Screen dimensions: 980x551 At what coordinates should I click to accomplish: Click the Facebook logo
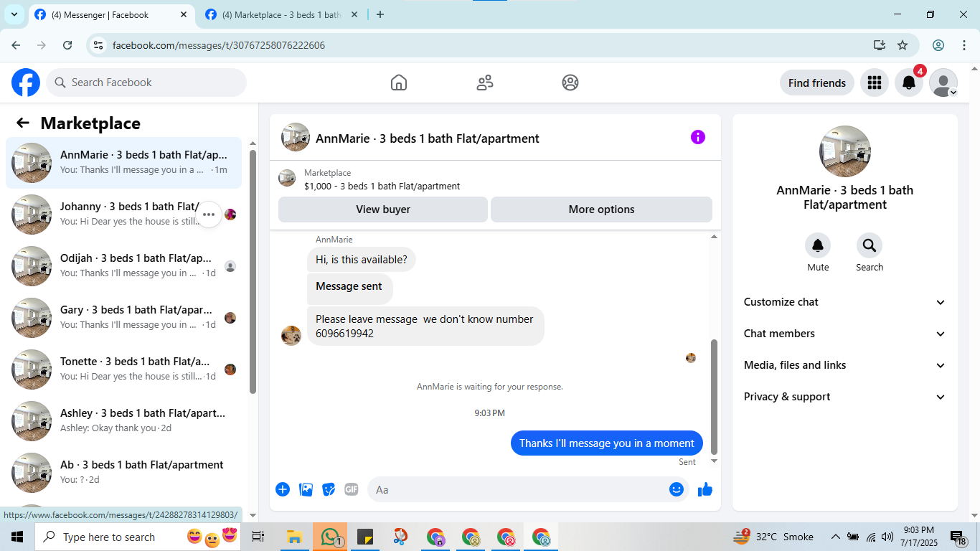click(26, 83)
